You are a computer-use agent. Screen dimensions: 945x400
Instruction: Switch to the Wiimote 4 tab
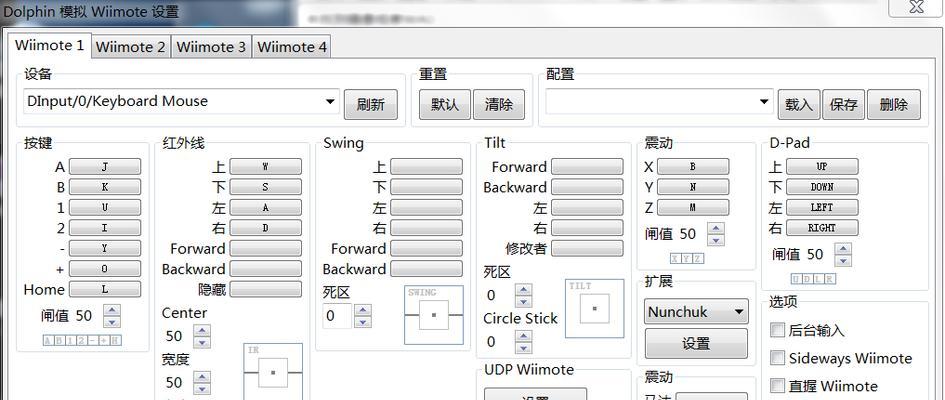(x=292, y=47)
